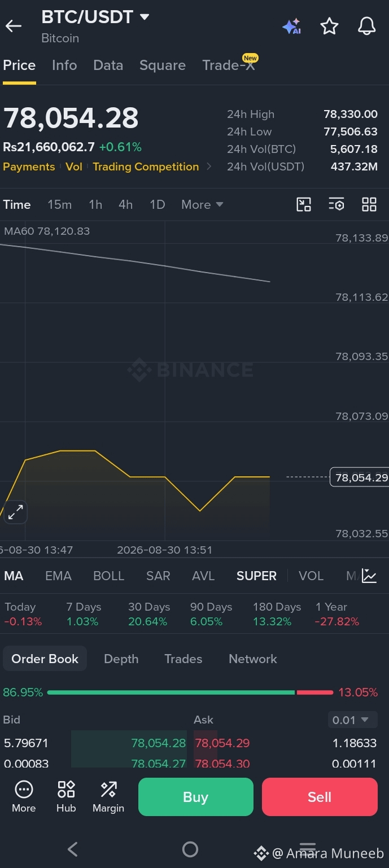Toggle the SUPER indicator

click(256, 576)
